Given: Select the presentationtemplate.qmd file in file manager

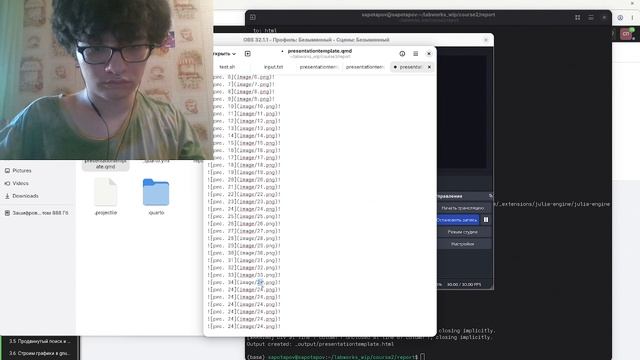Looking at the screenshot, I should coord(106,164).
